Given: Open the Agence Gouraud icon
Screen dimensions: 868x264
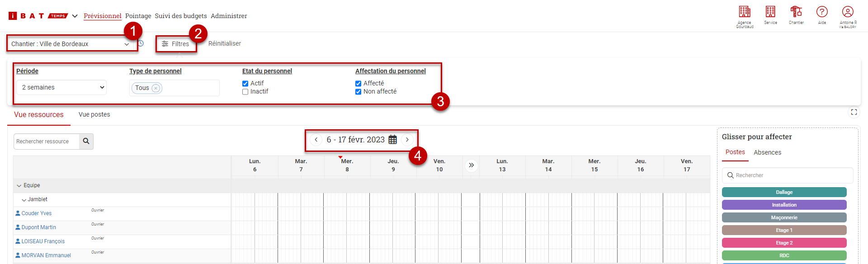Looking at the screenshot, I should [745, 12].
